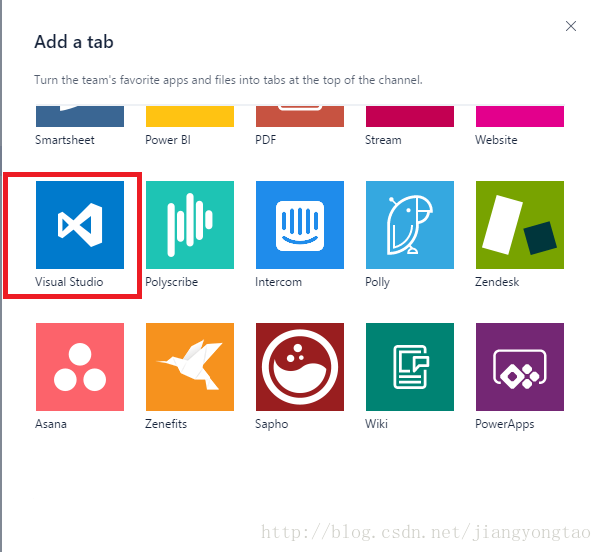Click the Polly label text
This screenshot has height=552, width=602.
point(377,282)
